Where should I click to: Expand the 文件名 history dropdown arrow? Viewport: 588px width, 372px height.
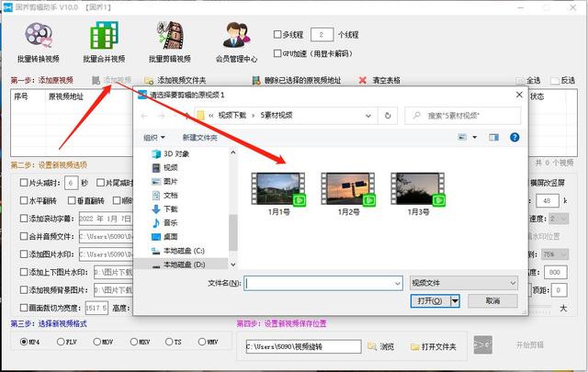[398, 284]
